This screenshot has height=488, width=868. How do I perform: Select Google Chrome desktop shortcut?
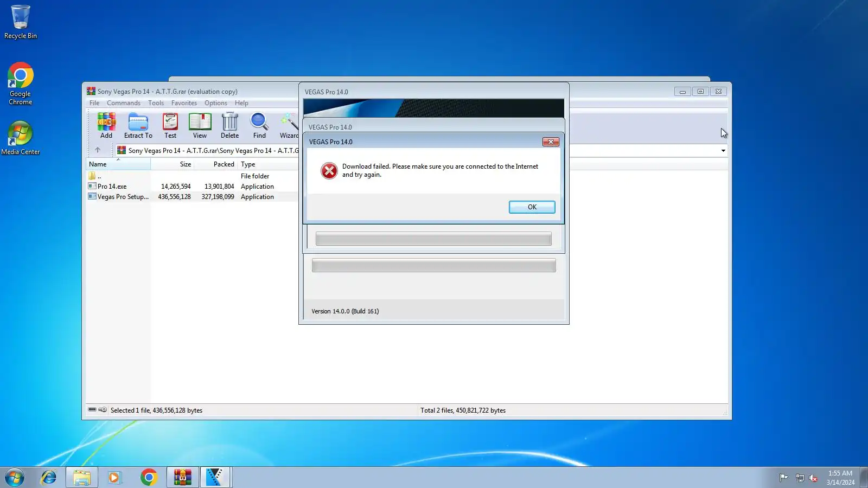(x=21, y=84)
